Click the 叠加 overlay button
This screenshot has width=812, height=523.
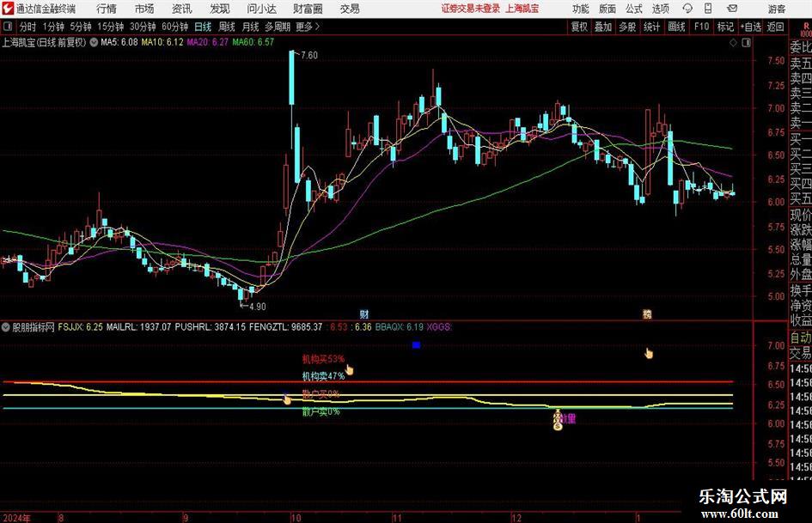603,27
